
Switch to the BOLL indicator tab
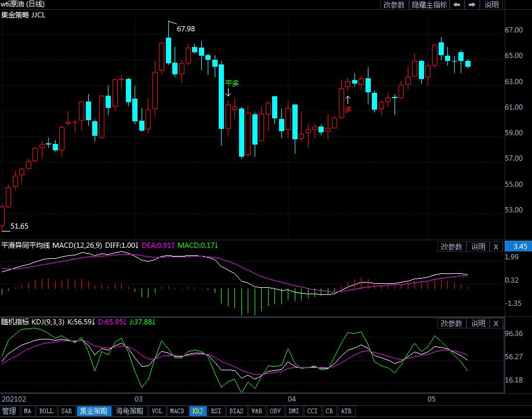point(46,411)
